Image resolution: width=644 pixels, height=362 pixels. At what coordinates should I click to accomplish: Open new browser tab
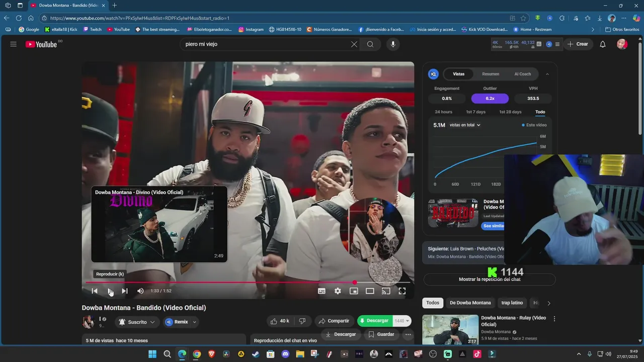[x=114, y=6]
